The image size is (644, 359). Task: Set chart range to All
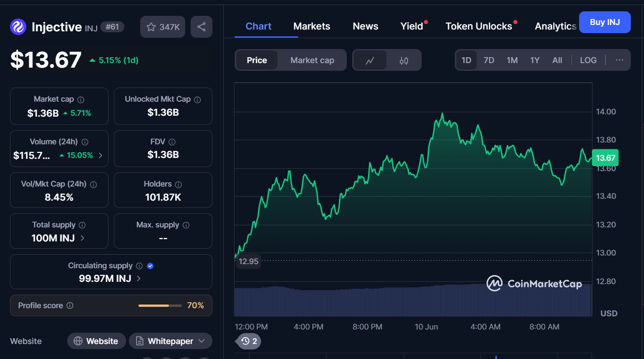tap(557, 60)
